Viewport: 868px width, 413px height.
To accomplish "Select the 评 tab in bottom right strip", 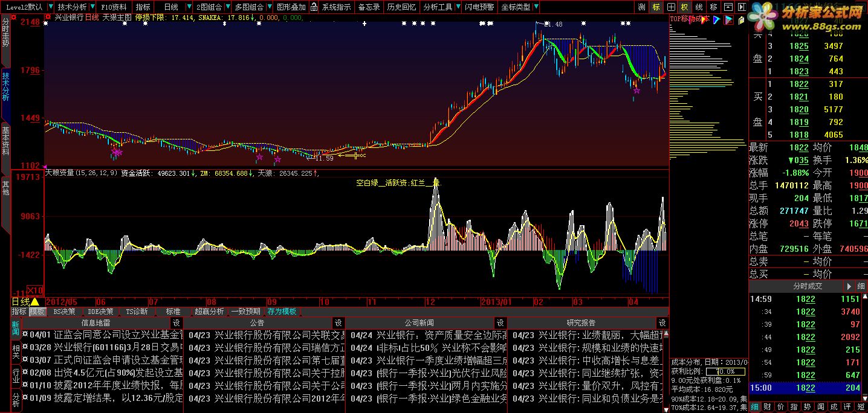I will (x=847, y=407).
